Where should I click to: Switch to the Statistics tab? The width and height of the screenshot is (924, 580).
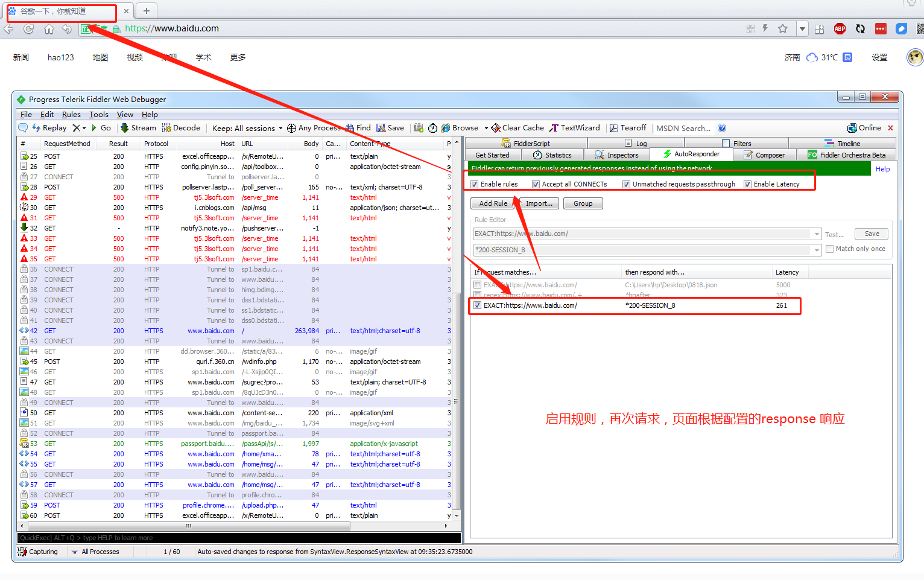tap(552, 155)
